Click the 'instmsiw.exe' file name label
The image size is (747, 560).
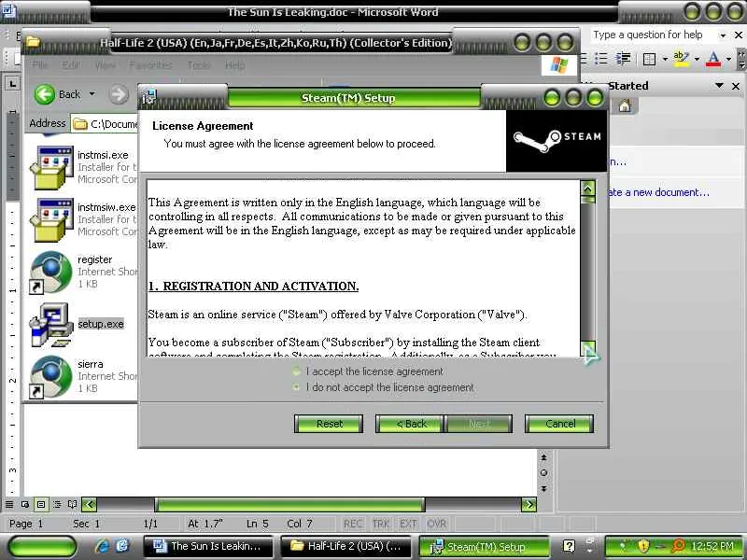[106, 207]
